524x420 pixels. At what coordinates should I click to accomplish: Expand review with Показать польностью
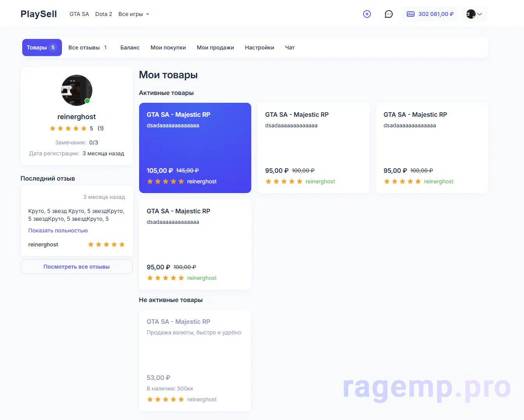pos(58,230)
